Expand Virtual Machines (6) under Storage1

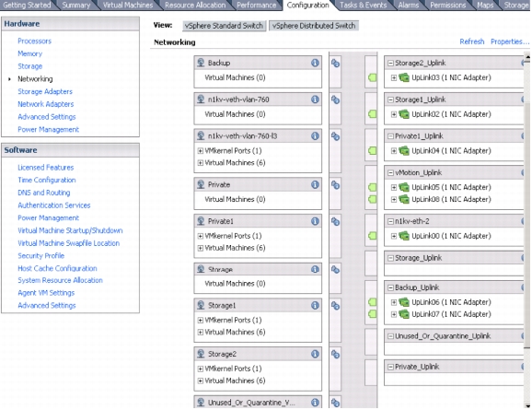point(201,333)
